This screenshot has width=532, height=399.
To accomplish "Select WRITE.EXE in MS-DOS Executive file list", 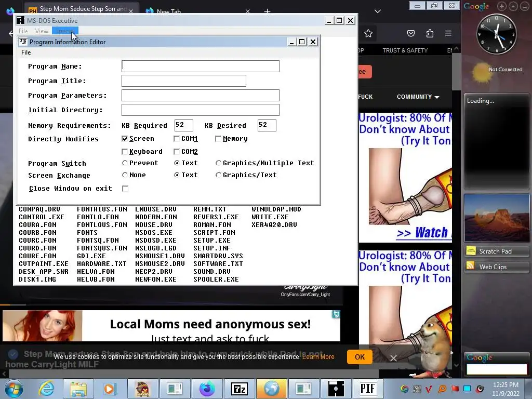I will point(270,217).
